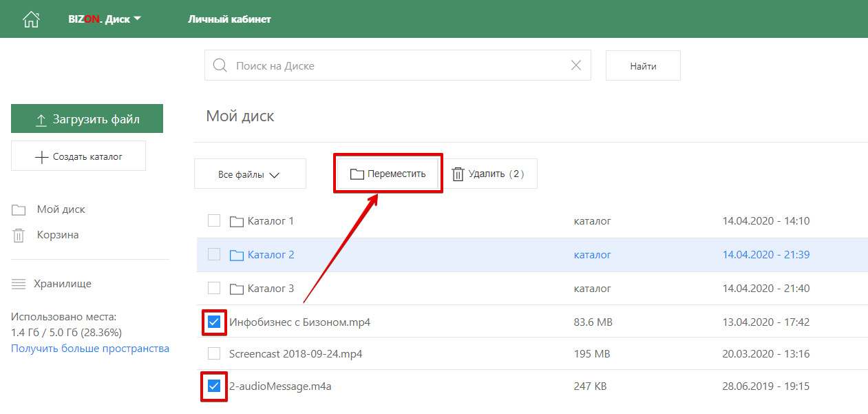868x414 pixels.
Task: Check the Screencast 2018-09-24.mp4 checkbox
Action: coord(214,353)
